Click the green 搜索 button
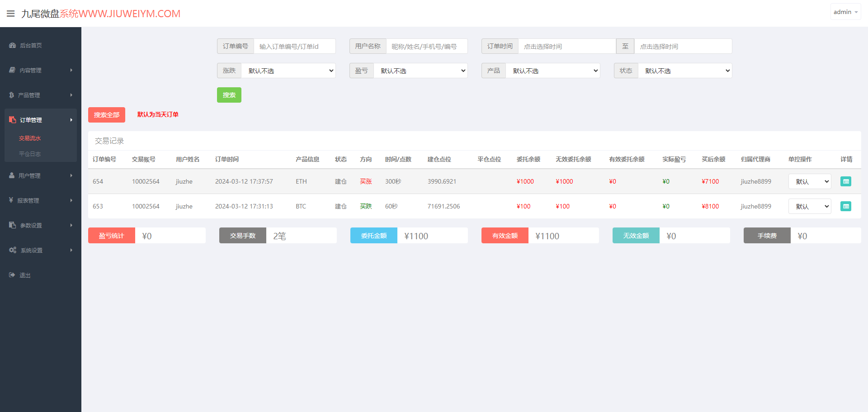 pos(229,95)
